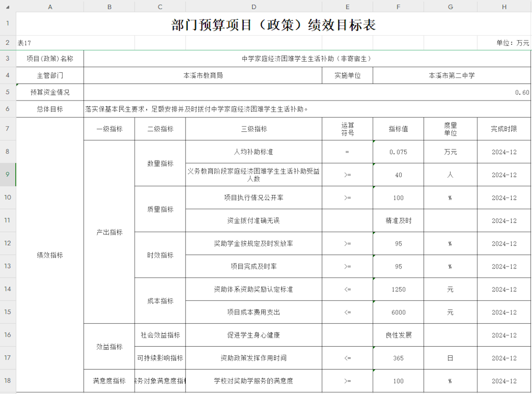This screenshot has width=532, height=394.
Task: Select the 总体目标 cell
Action: tap(50, 109)
